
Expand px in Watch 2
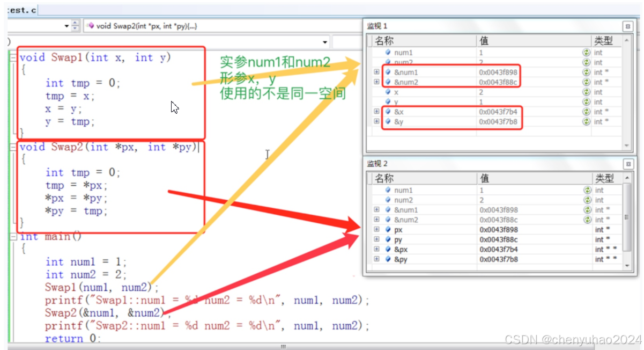click(x=377, y=230)
